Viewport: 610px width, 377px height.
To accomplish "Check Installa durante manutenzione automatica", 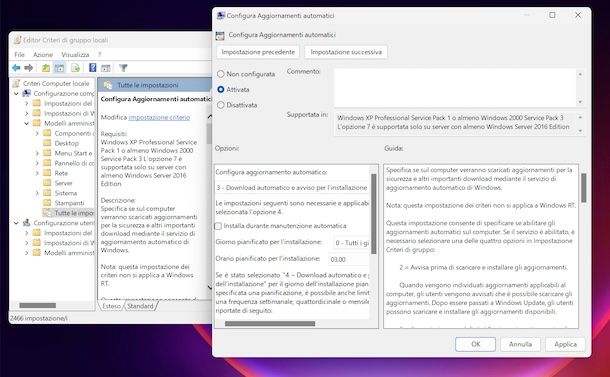I will click(x=219, y=226).
